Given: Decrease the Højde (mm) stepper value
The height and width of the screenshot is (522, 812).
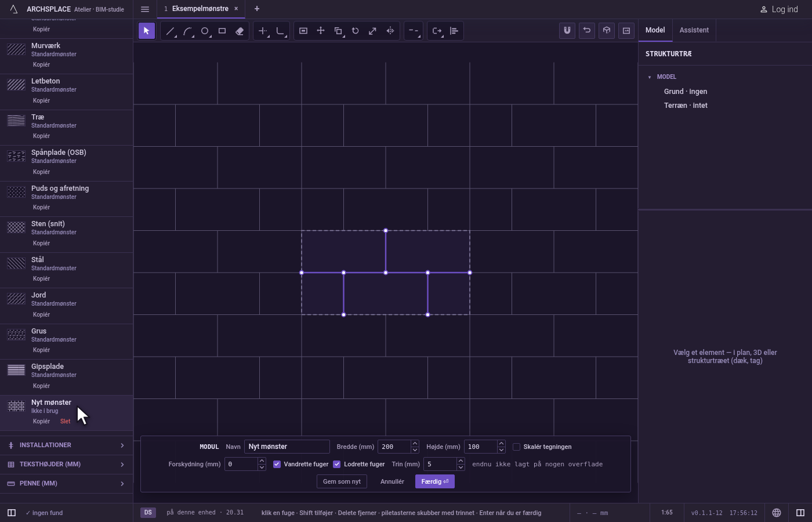Looking at the screenshot, I should pyautogui.click(x=501, y=450).
